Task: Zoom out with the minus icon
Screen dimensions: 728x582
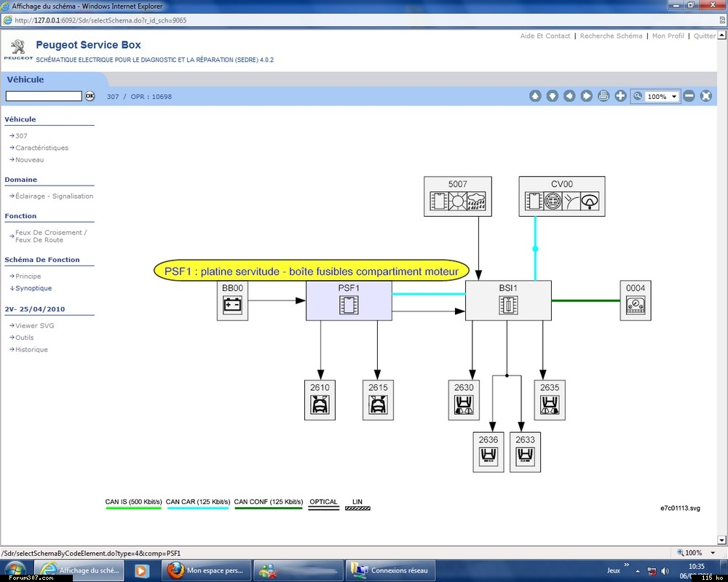Action: coord(689,96)
